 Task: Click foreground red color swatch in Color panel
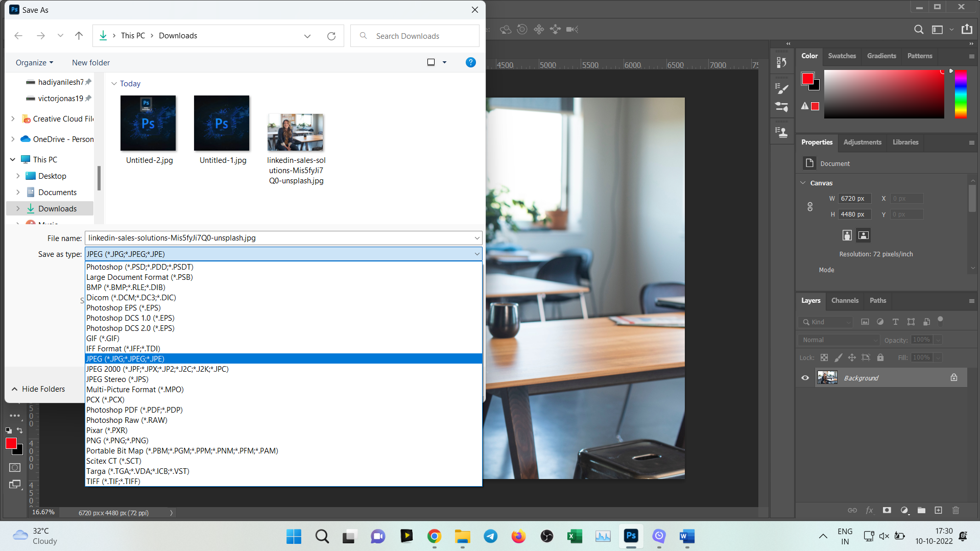(x=807, y=79)
